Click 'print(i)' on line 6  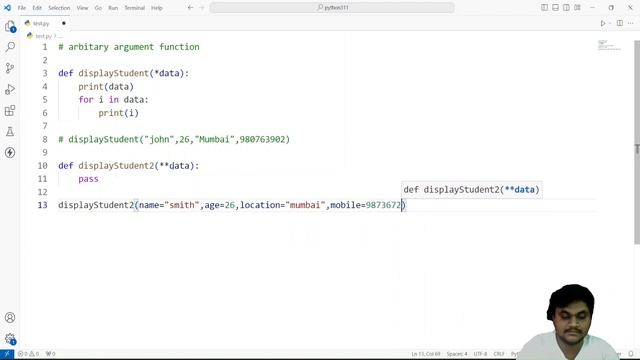pyautogui.click(x=118, y=113)
